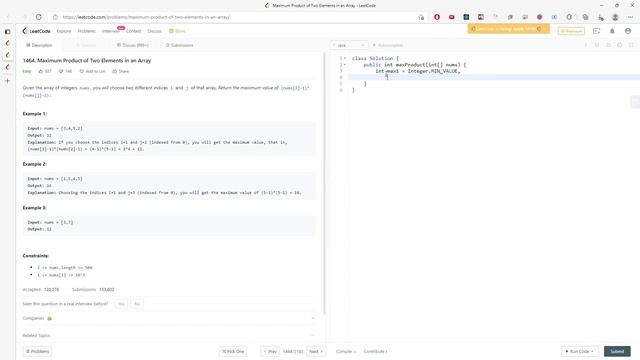
Task: Open the Java language dropdown
Action: (349, 45)
